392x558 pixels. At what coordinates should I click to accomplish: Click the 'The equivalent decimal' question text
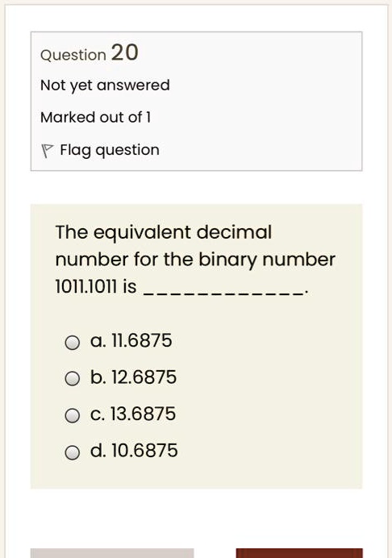pos(164,233)
